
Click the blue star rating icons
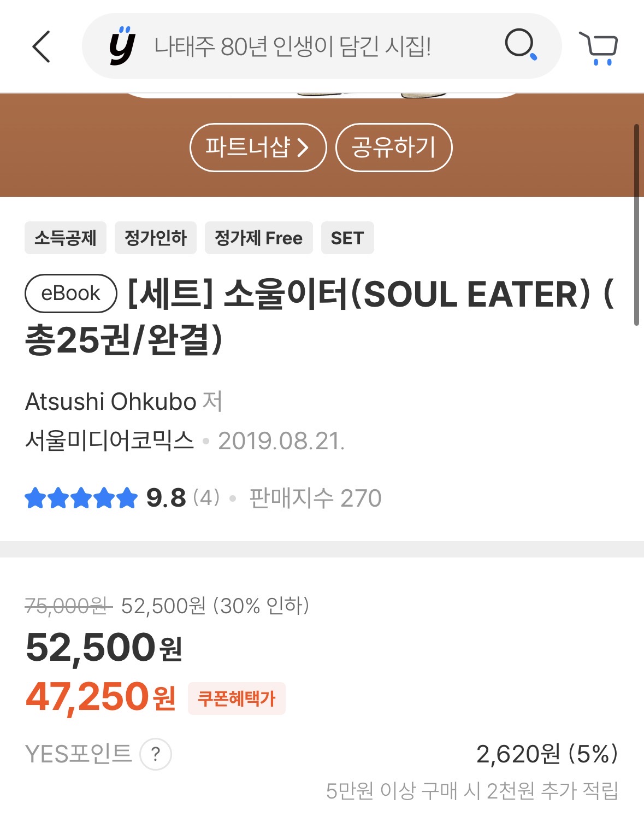point(81,498)
